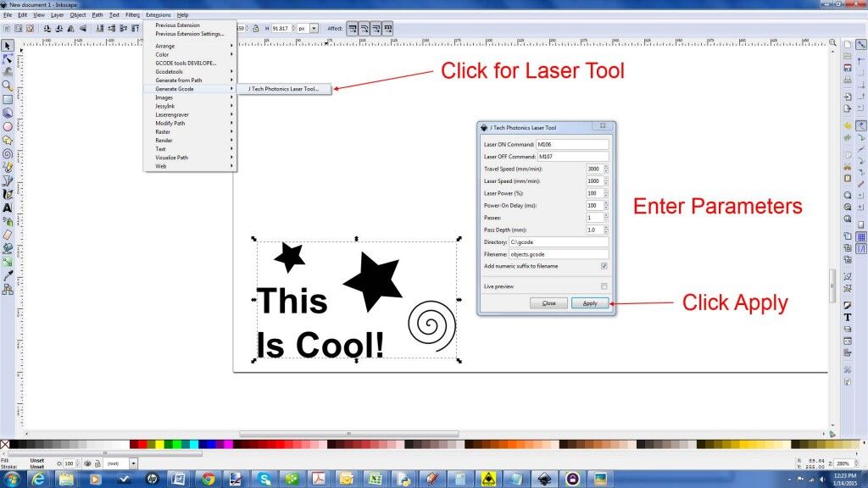Viewport: 868px width, 488px height.
Task: Toggle Add numeric suffix to filename
Action: (x=604, y=266)
